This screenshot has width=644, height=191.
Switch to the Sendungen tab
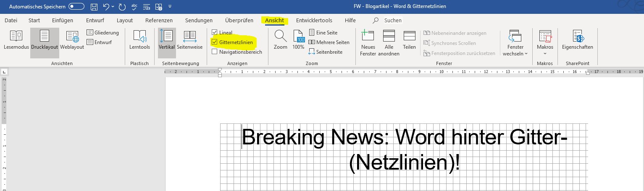(199, 20)
